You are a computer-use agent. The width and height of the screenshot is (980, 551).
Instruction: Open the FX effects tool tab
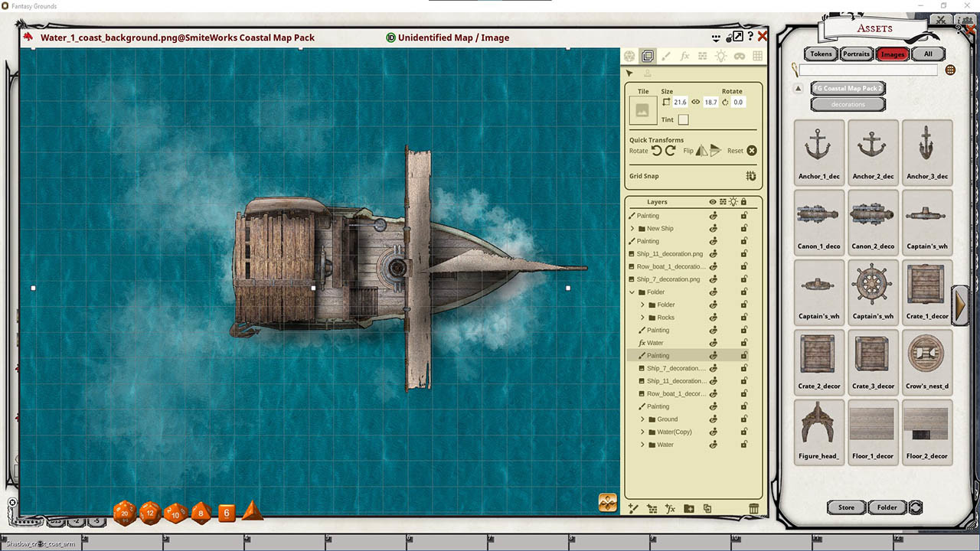pos(684,57)
